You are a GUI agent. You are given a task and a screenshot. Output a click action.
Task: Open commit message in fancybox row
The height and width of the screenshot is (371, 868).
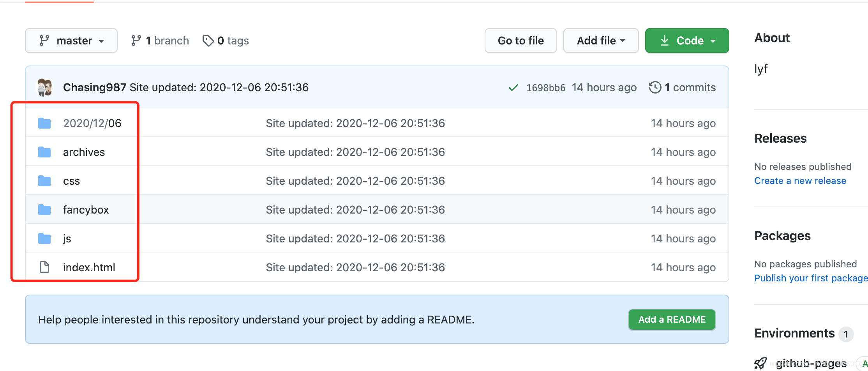[355, 210]
